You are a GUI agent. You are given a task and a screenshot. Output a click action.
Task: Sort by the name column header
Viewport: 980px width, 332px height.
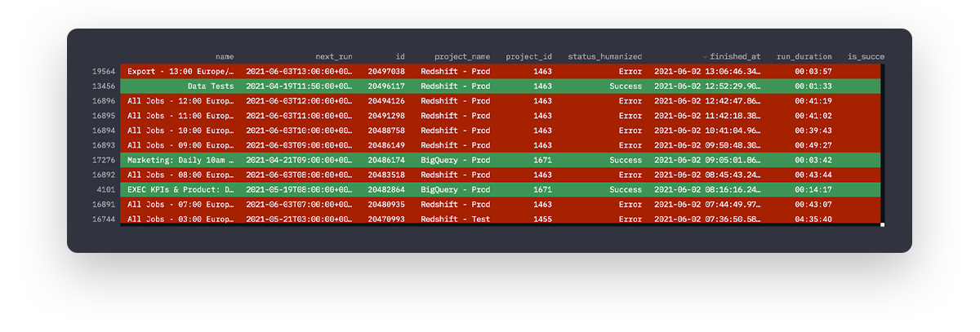click(x=225, y=57)
